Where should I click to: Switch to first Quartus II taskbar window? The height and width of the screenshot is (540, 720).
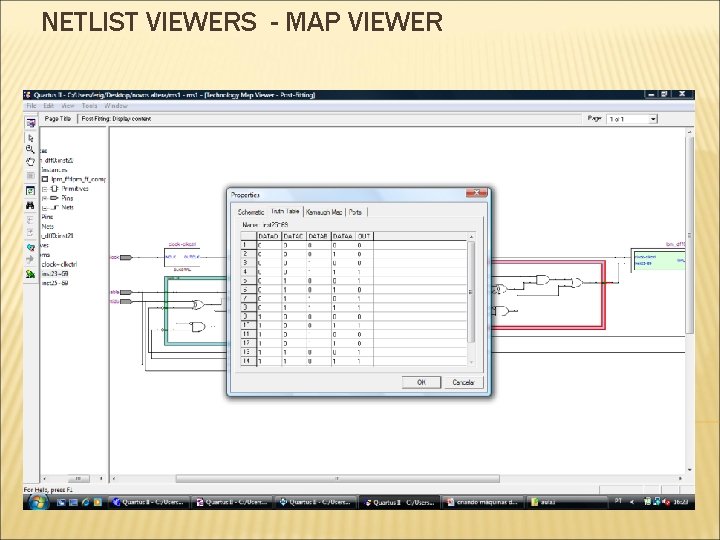point(149,502)
